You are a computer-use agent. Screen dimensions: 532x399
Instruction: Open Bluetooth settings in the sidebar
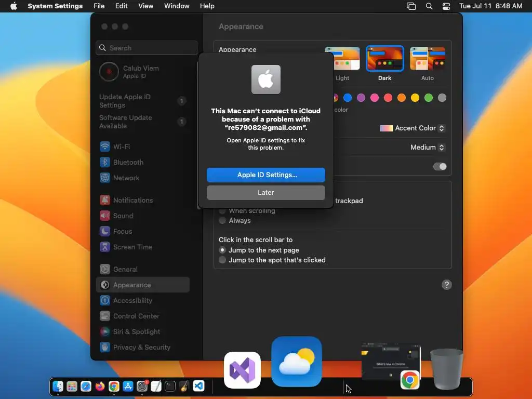[142, 162]
